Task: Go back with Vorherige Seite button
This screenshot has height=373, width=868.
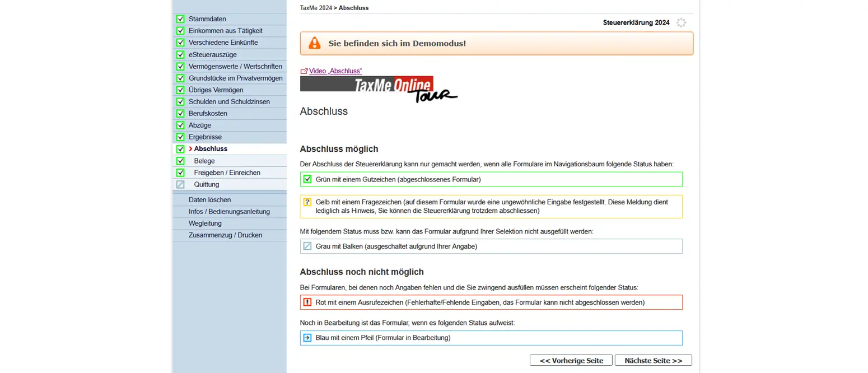Action: pos(571,361)
